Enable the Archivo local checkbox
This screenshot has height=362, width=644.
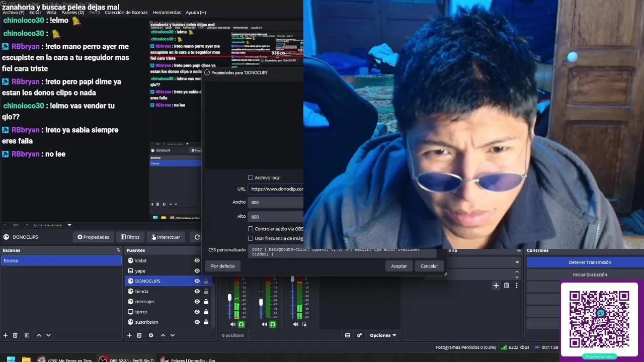pyautogui.click(x=251, y=177)
